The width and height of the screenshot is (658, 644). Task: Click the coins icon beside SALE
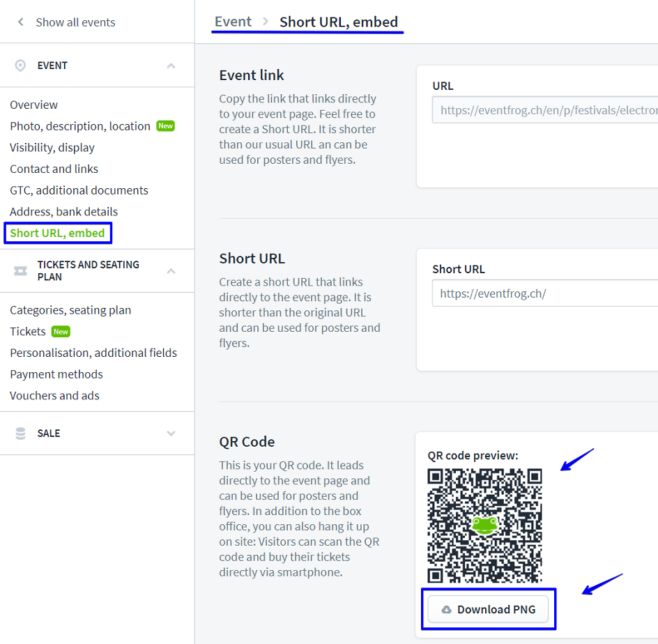tap(21, 433)
